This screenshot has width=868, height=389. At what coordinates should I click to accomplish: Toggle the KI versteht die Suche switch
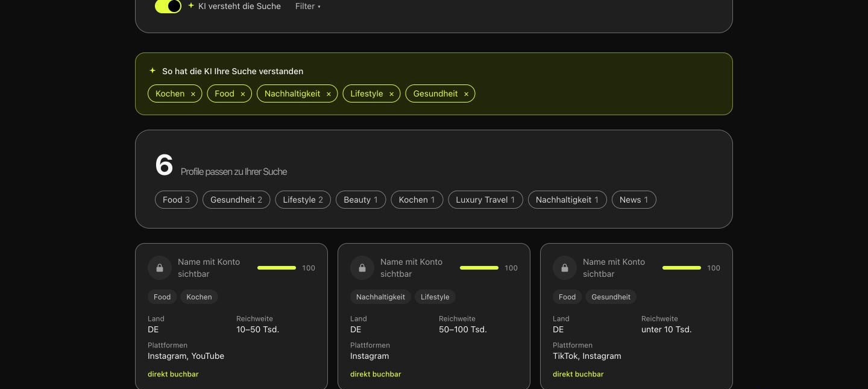click(x=168, y=6)
